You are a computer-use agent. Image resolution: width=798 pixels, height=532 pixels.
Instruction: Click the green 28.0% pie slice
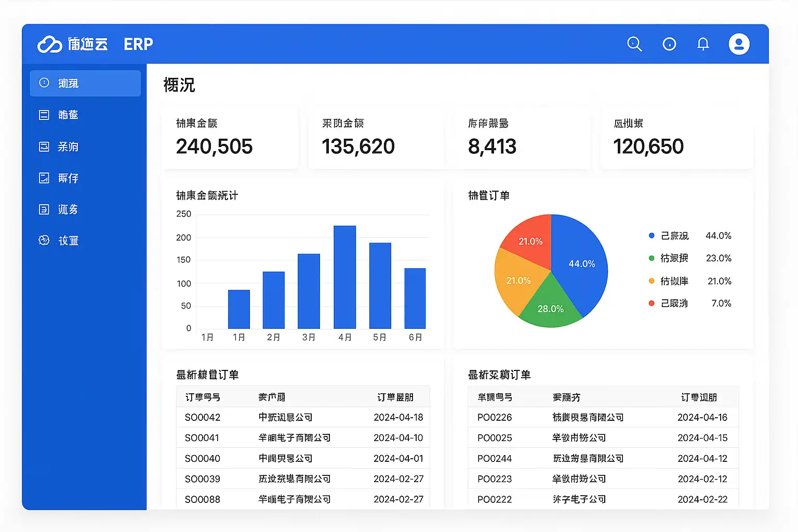pyautogui.click(x=550, y=307)
